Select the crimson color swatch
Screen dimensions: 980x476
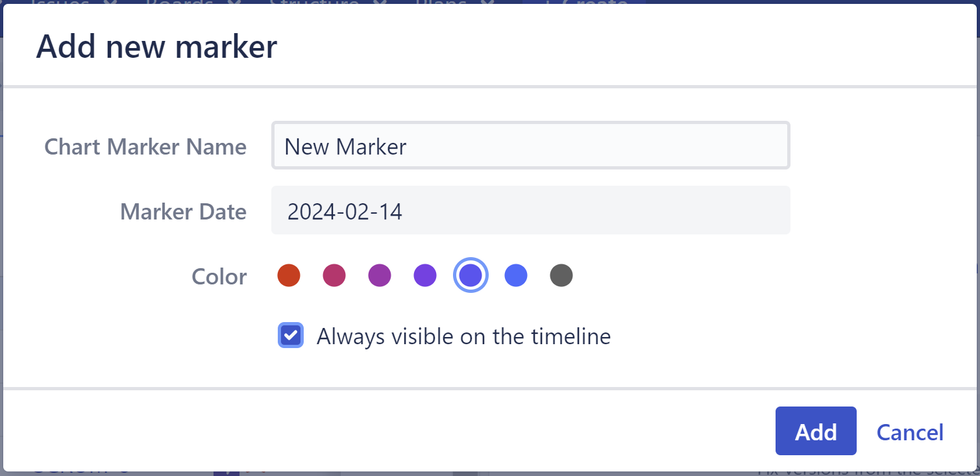tap(334, 275)
